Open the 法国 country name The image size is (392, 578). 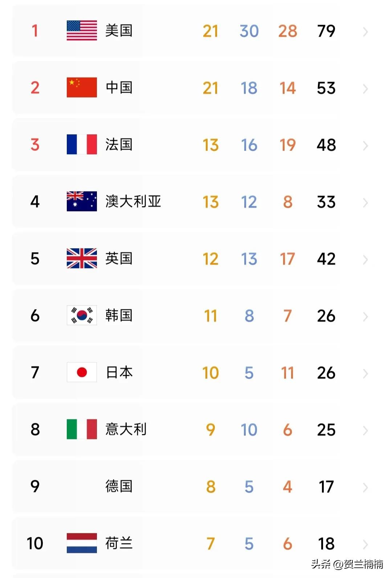coord(119,144)
